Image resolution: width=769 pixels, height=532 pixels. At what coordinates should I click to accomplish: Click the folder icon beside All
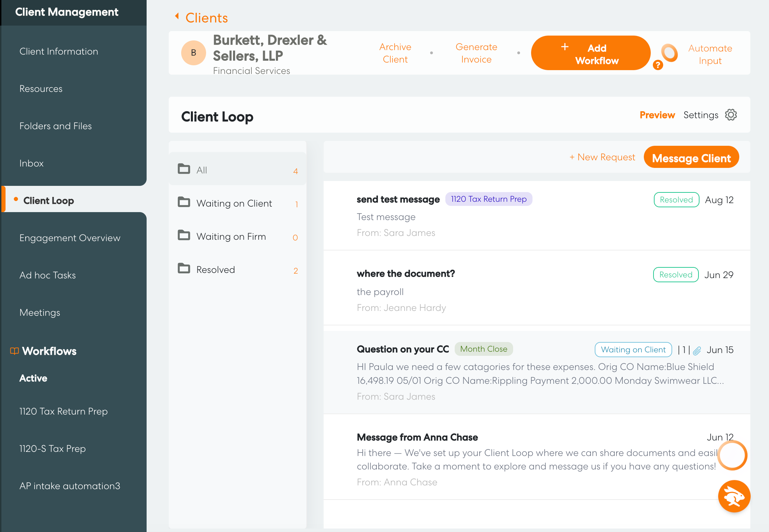click(x=184, y=169)
